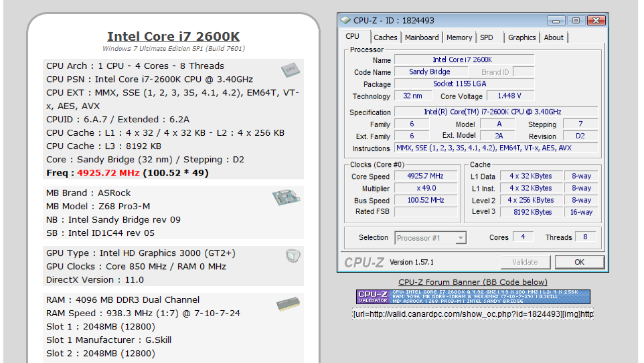Open the Mainboard tab

click(422, 37)
